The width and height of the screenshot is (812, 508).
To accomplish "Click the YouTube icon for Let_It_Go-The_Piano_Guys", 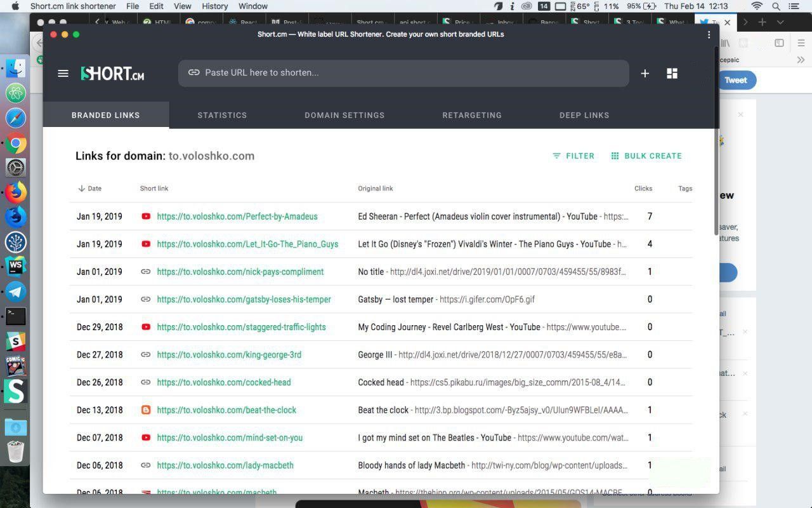I will click(146, 244).
